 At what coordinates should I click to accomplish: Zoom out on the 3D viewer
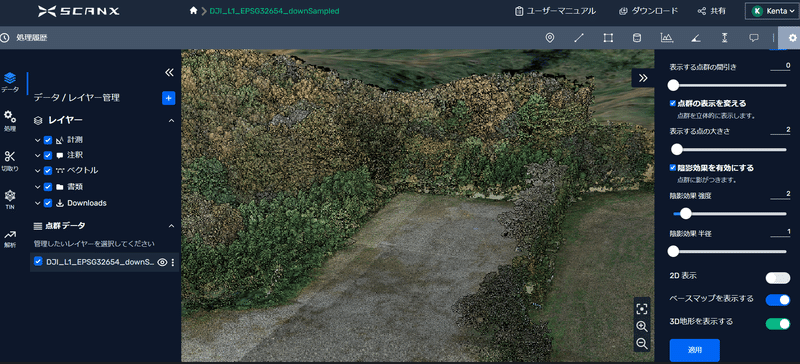point(642,344)
